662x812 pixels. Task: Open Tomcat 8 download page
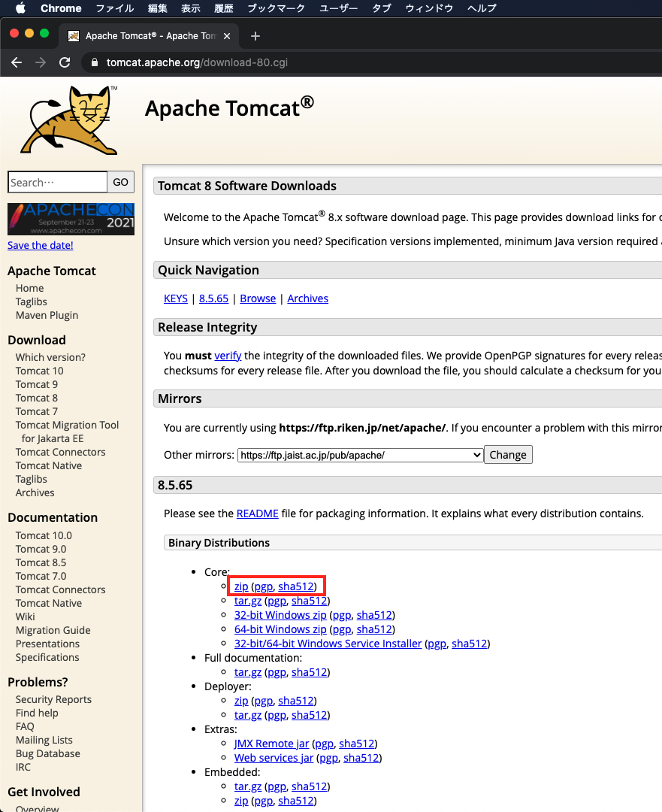click(x=37, y=398)
